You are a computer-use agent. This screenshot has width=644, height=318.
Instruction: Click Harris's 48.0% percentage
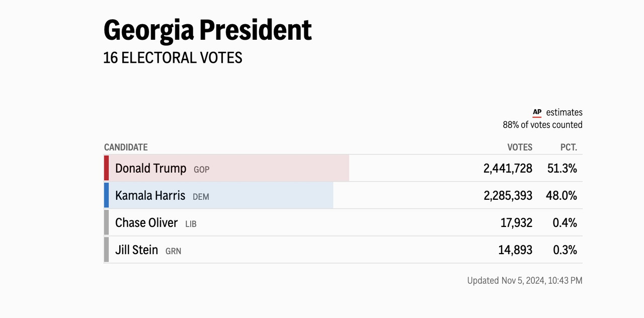(x=561, y=196)
